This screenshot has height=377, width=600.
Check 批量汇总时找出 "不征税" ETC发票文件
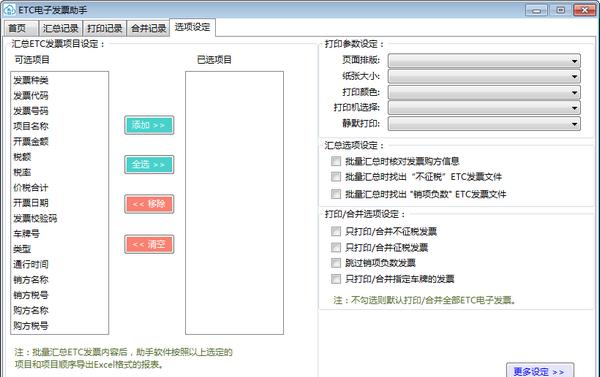[336, 177]
